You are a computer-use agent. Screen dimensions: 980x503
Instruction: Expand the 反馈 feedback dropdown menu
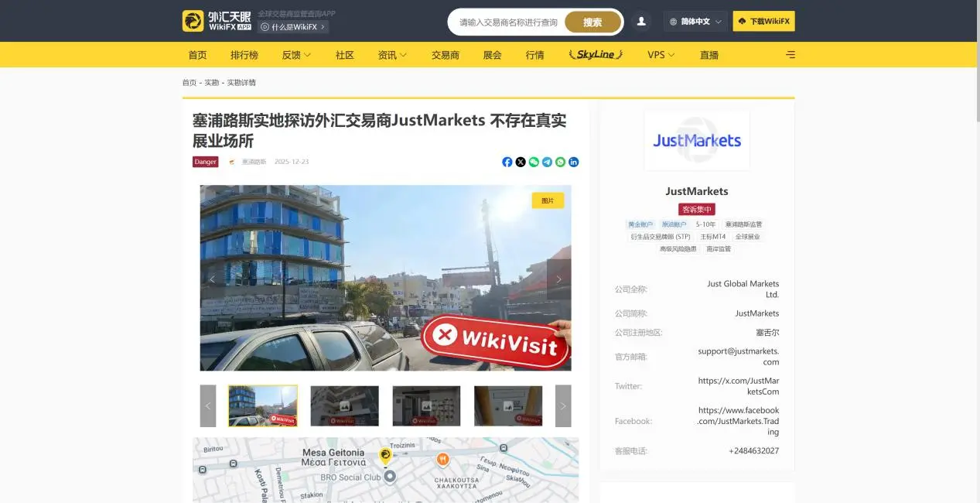click(296, 55)
